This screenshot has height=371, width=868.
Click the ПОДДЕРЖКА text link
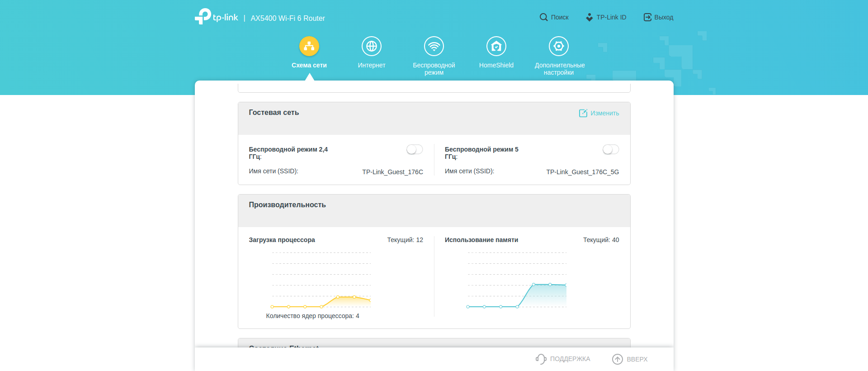pyautogui.click(x=570, y=359)
